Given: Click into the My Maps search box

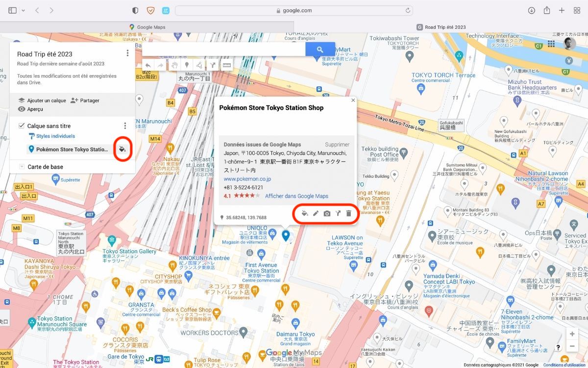Looking at the screenshot, I should (x=224, y=49).
